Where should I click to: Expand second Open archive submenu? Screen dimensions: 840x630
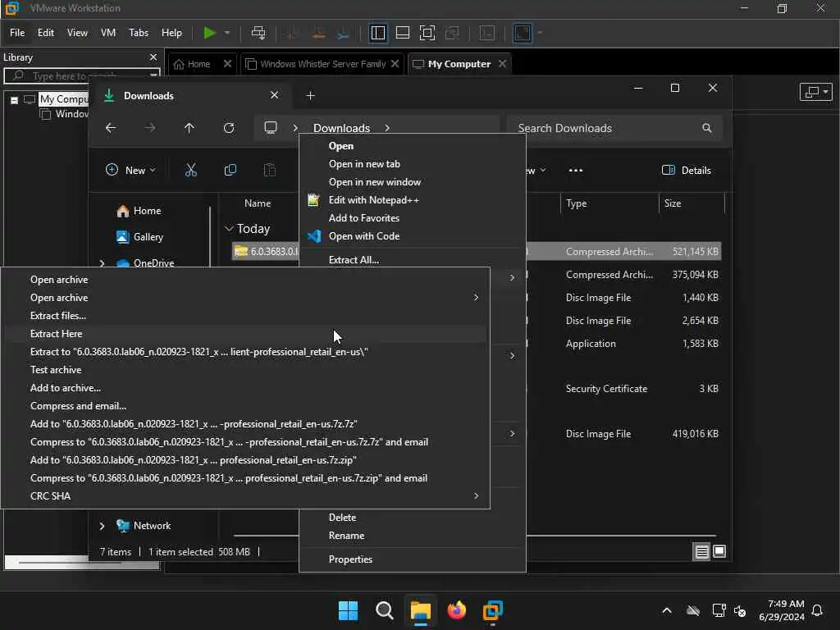click(x=476, y=297)
